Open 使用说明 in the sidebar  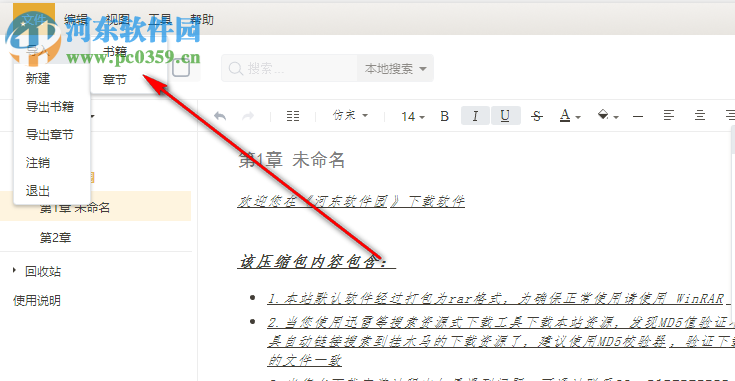(x=37, y=300)
